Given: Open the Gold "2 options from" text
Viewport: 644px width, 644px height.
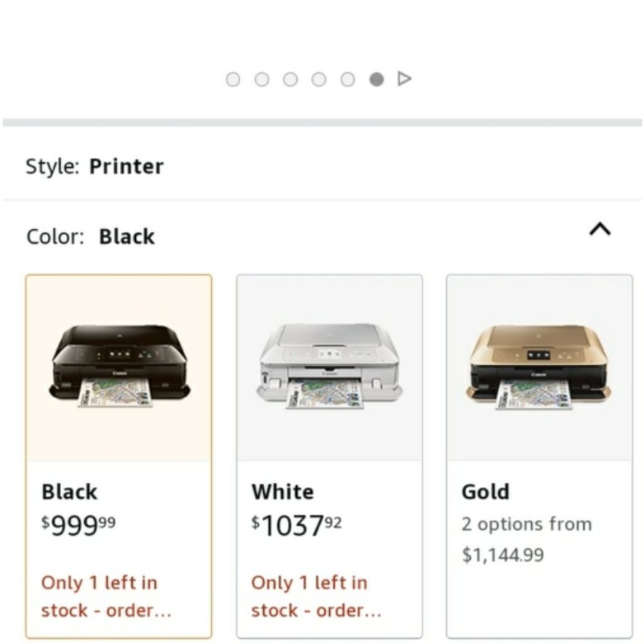Looking at the screenshot, I should click(x=526, y=524).
